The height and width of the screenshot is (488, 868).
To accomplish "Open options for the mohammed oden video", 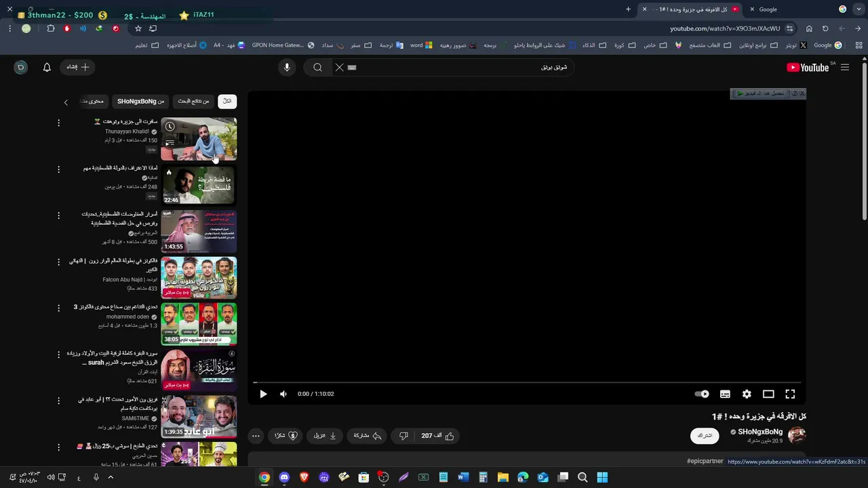I will pos(58,308).
